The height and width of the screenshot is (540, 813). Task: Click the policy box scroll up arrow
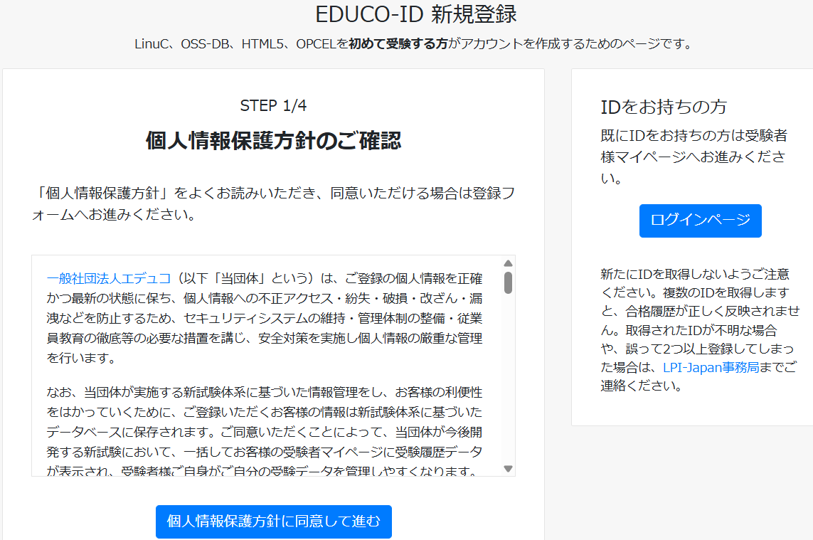[x=508, y=264]
